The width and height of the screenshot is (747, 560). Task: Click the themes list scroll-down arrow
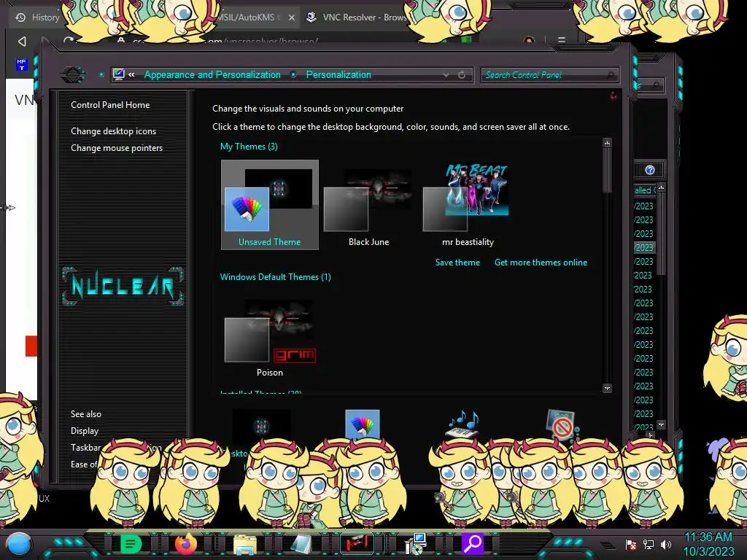[607, 389]
